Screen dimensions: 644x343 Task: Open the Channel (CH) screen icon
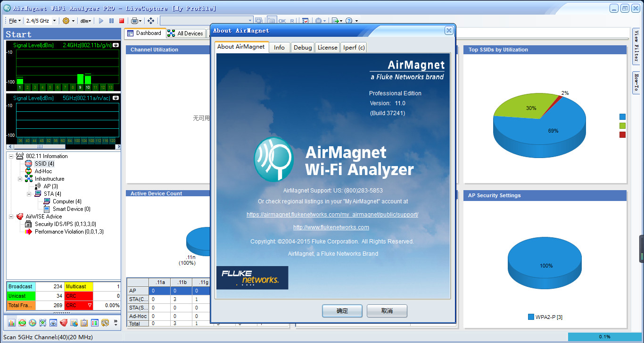22,323
